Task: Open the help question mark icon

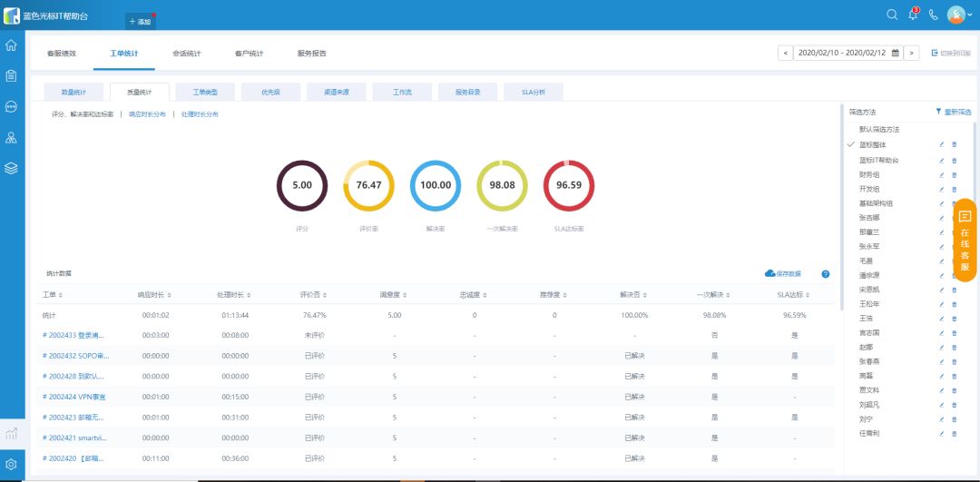Action: [x=826, y=274]
